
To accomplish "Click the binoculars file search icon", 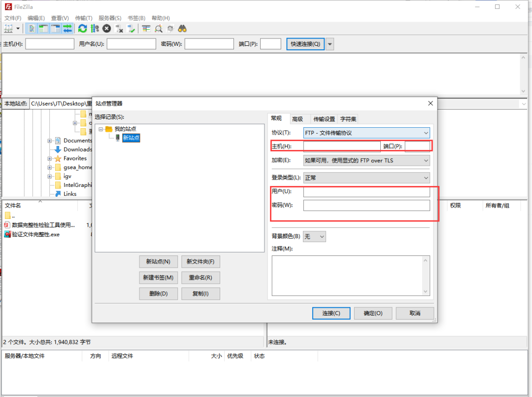I will pos(182,29).
